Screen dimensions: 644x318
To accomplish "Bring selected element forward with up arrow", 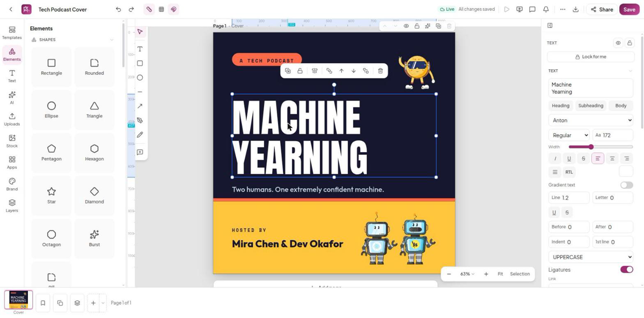I will [341, 71].
